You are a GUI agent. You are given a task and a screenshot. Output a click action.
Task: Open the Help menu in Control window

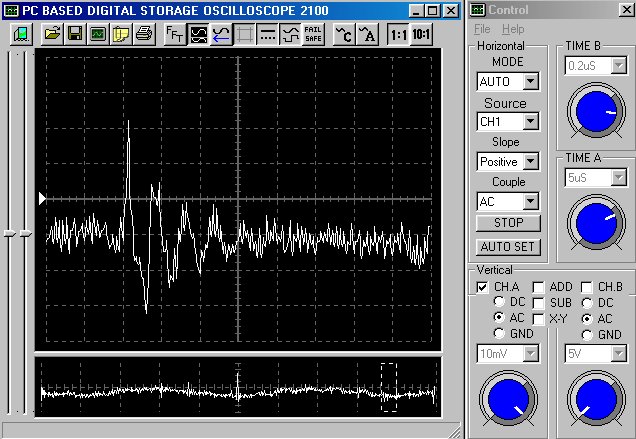point(512,29)
